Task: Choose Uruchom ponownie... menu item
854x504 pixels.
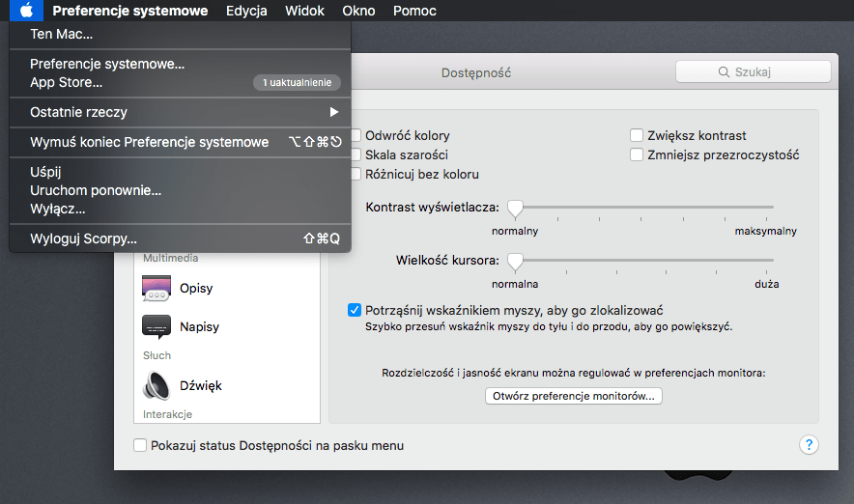Action: tap(96, 190)
